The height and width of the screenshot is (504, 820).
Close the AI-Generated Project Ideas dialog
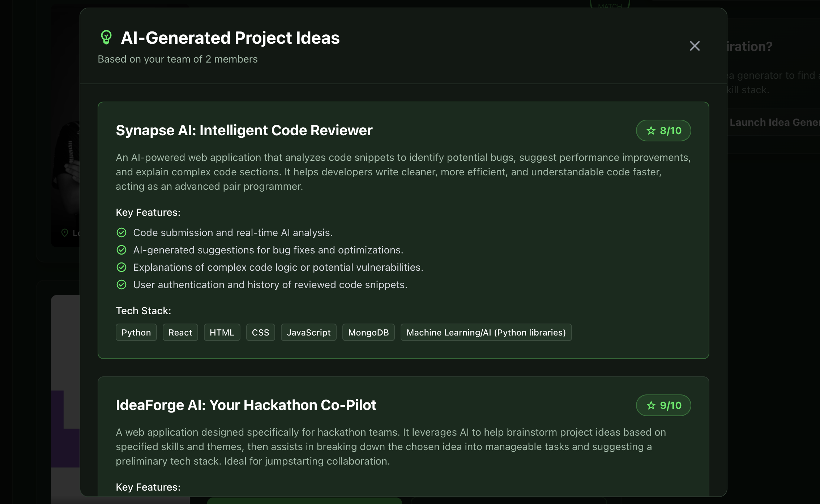pyautogui.click(x=695, y=46)
